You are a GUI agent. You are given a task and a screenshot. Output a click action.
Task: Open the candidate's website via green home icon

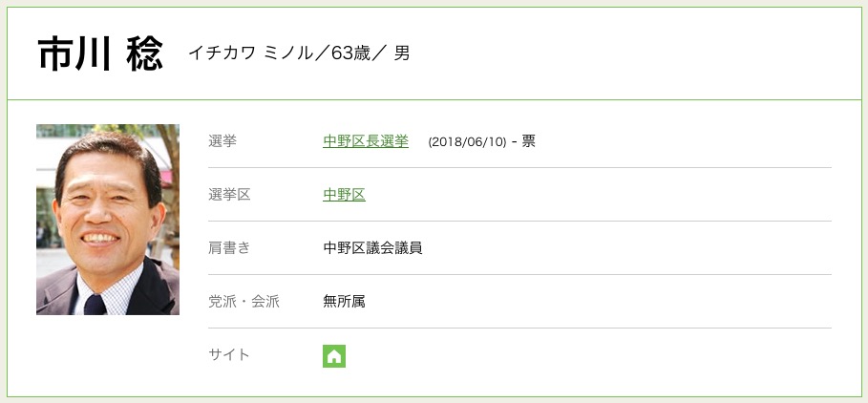[x=333, y=355]
